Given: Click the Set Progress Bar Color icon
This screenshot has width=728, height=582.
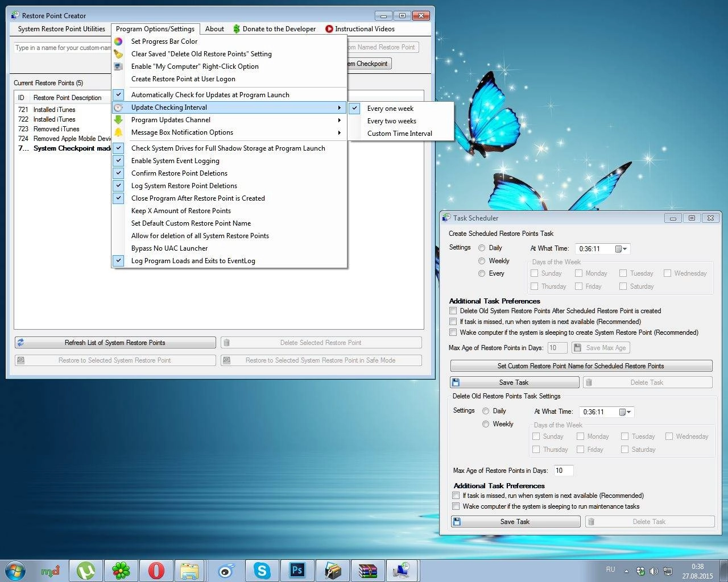Looking at the screenshot, I should 118,41.
